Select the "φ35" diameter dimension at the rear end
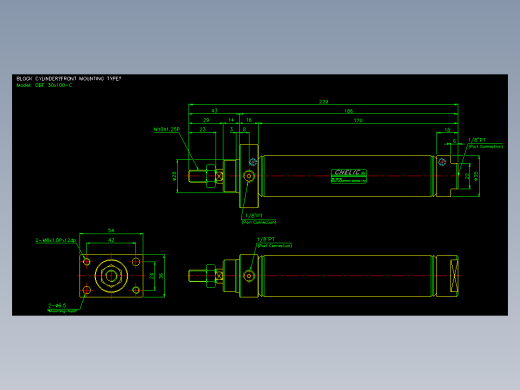Image resolution: width=520 pixels, height=390 pixels. coord(476,176)
